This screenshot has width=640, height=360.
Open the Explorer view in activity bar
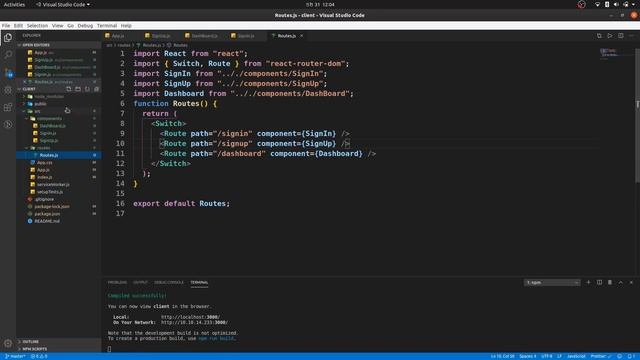[x=8, y=38]
